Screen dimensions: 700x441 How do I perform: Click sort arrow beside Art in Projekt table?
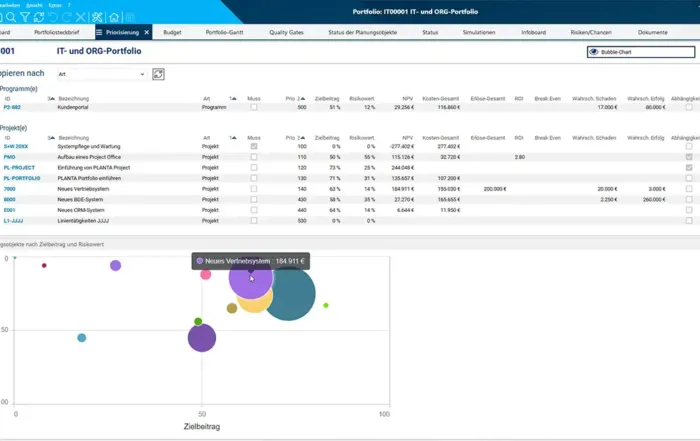[x=233, y=138]
